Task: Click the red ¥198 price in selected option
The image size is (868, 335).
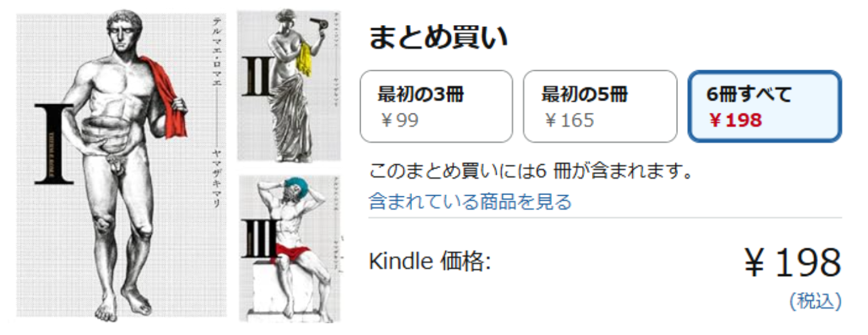Action: [735, 120]
